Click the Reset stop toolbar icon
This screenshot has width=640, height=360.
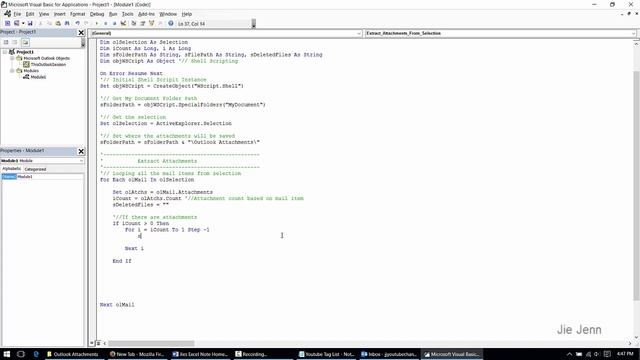[x=115, y=24]
